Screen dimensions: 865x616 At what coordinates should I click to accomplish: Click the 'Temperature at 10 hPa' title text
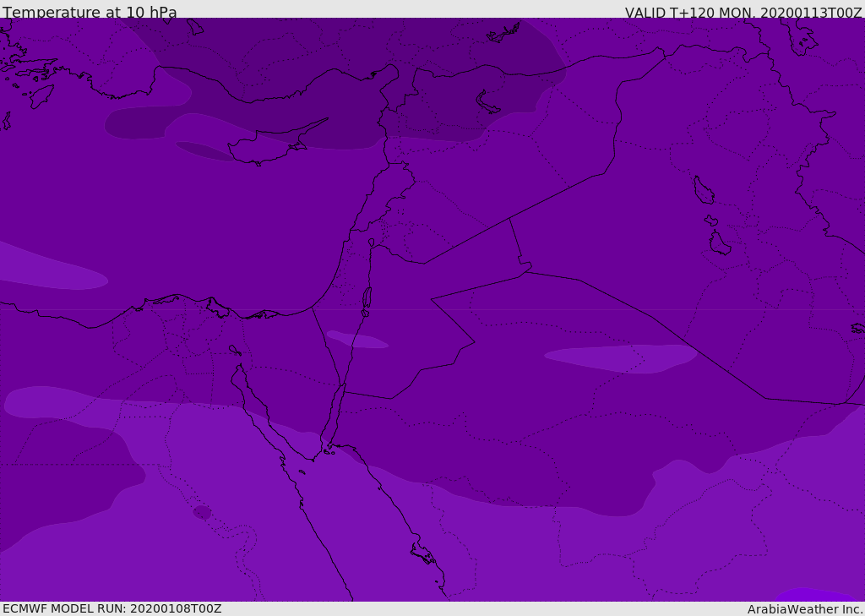(x=90, y=12)
